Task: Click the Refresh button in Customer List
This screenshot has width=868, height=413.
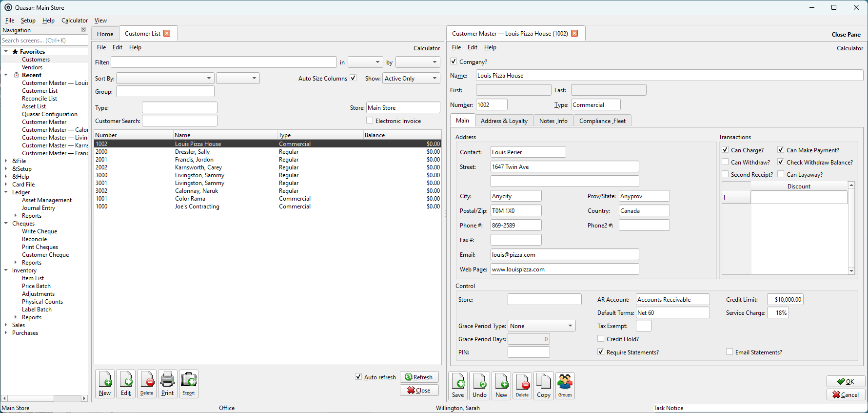Action: click(x=419, y=377)
